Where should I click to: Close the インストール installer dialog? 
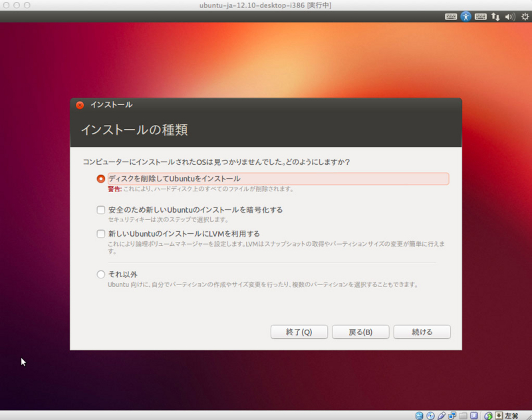(80, 105)
